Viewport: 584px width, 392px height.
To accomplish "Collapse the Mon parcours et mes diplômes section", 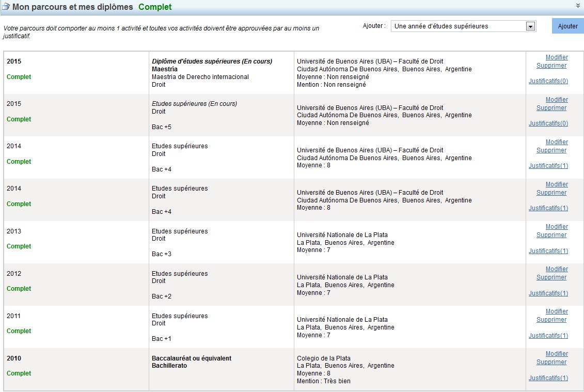I will [x=578, y=6].
